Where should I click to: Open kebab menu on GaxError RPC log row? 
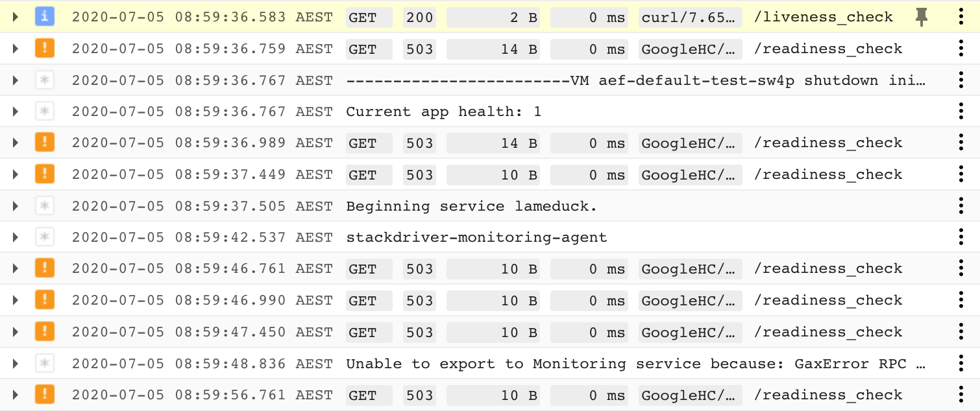(961, 364)
